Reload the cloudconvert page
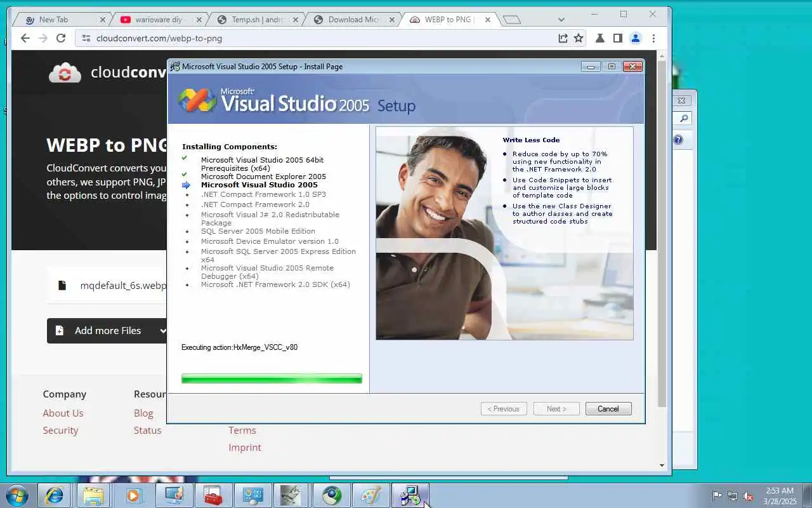 click(x=61, y=38)
